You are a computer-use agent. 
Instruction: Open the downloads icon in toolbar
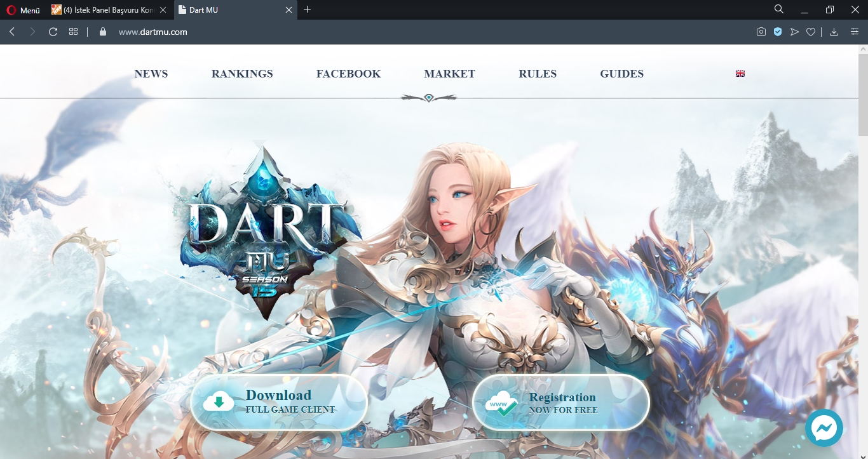(x=834, y=32)
